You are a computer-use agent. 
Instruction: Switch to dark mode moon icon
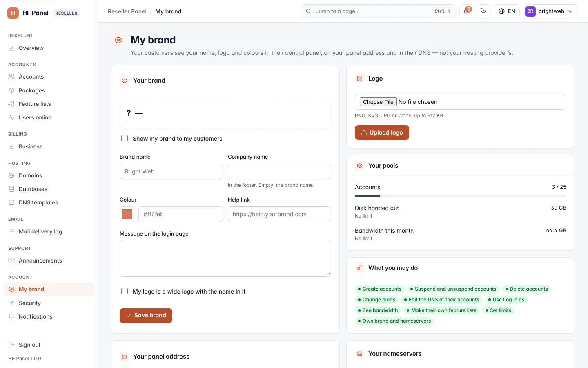[x=483, y=11]
